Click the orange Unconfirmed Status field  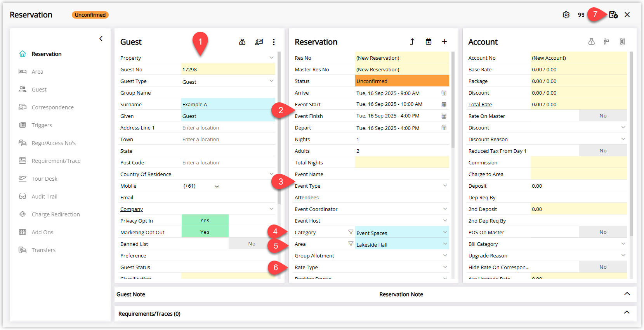(402, 81)
